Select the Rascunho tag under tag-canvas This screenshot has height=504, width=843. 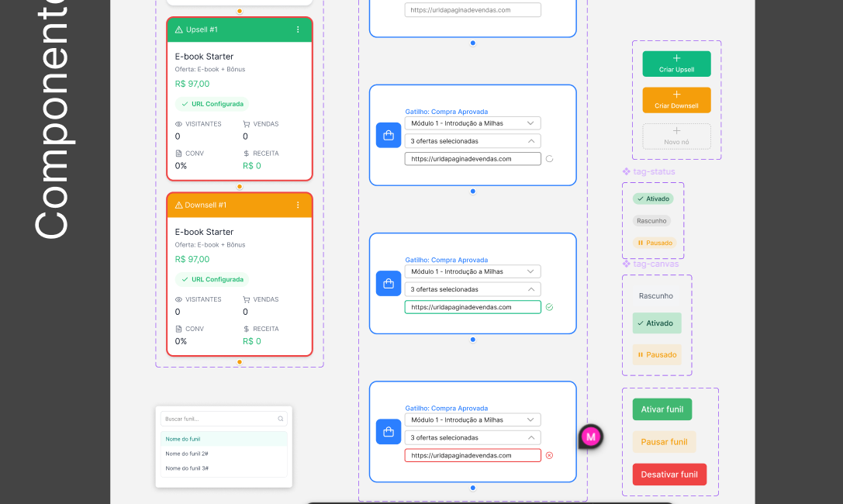click(656, 295)
